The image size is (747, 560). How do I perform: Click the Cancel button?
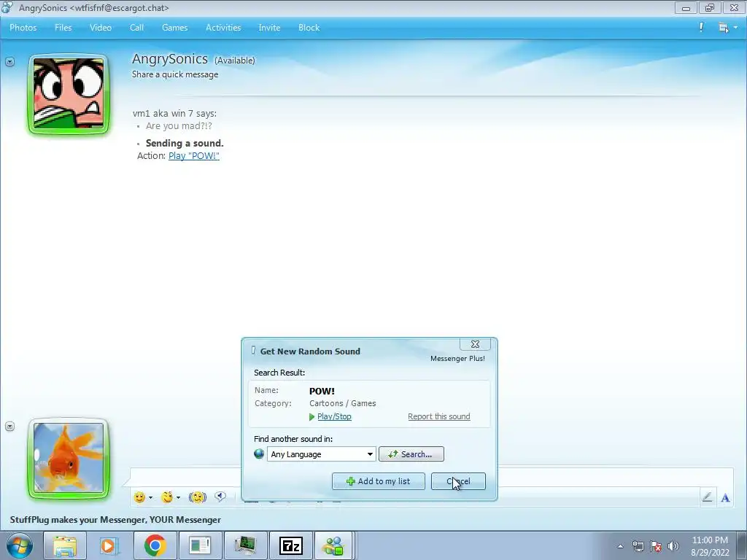458,481
